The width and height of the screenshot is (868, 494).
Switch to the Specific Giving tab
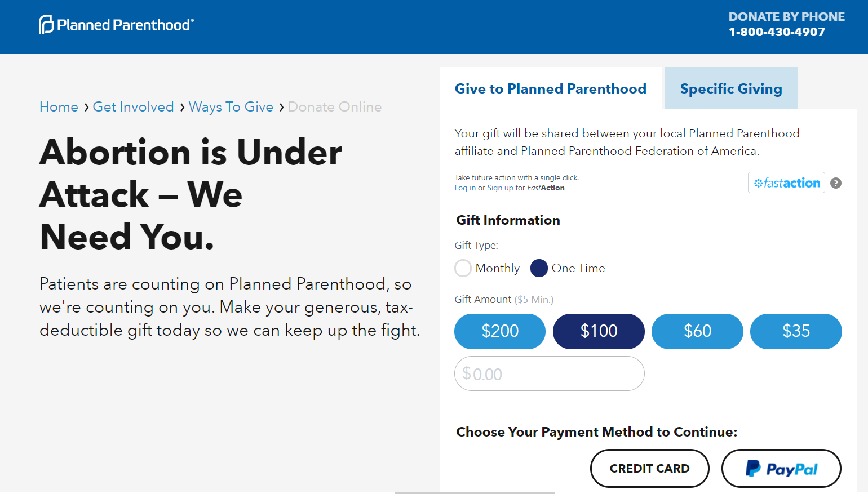click(731, 89)
